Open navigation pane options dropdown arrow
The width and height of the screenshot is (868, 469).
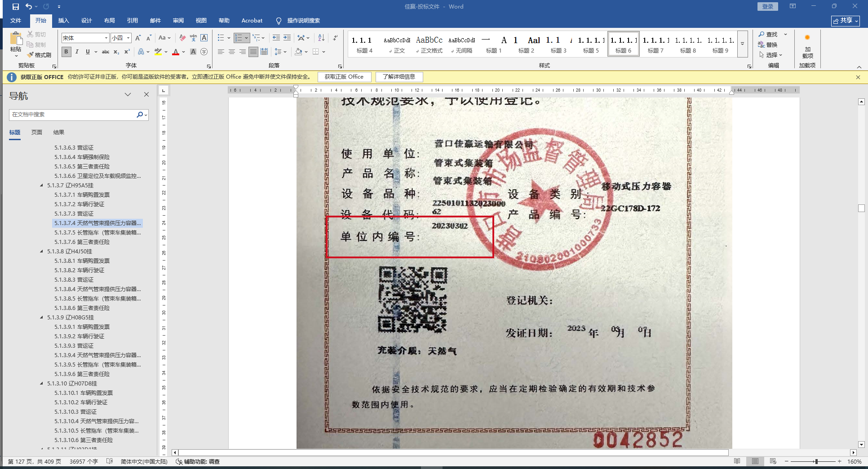(128, 94)
